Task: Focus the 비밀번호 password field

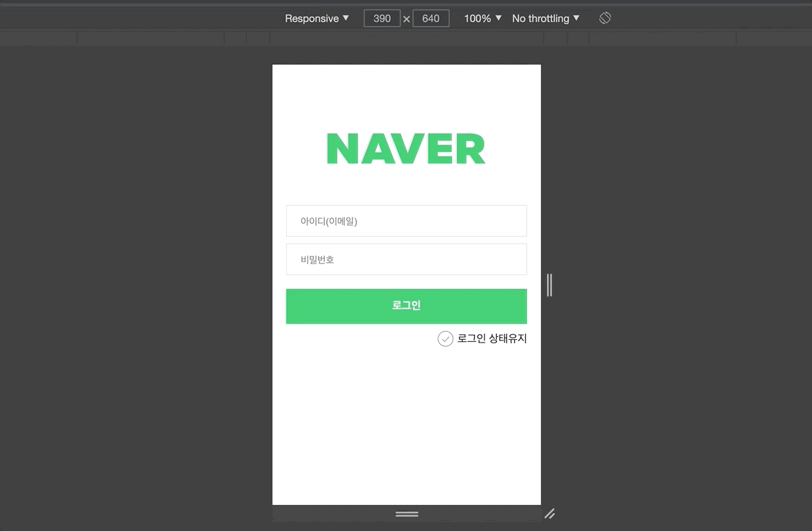Action: pyautogui.click(x=407, y=259)
